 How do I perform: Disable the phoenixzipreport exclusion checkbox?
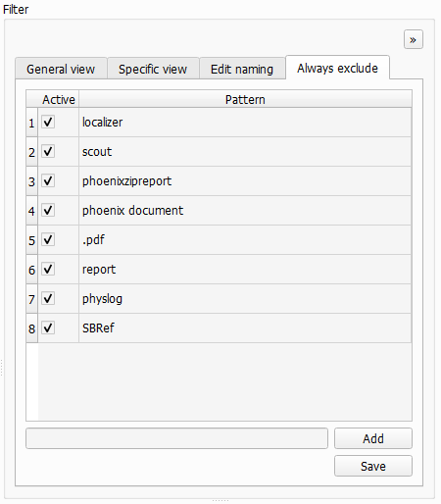point(48,181)
